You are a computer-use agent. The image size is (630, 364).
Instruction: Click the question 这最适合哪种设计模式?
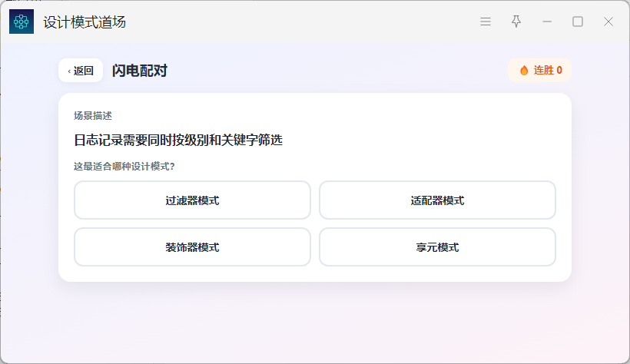[124, 167]
